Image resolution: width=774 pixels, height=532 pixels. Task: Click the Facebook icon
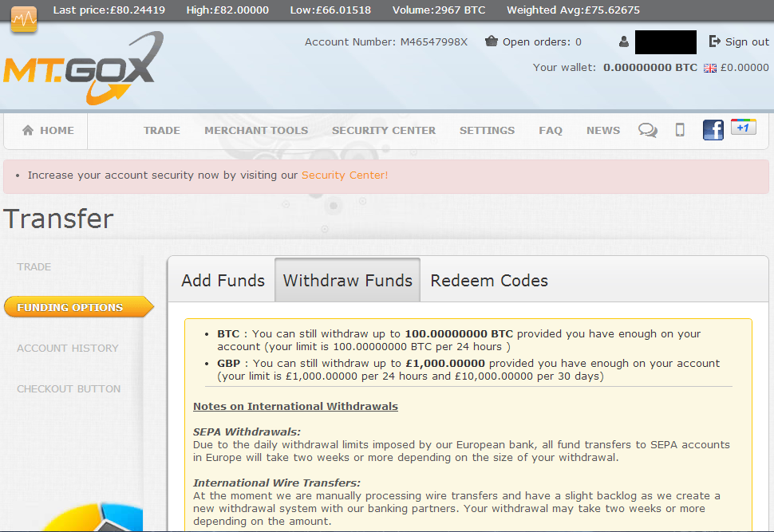point(713,129)
